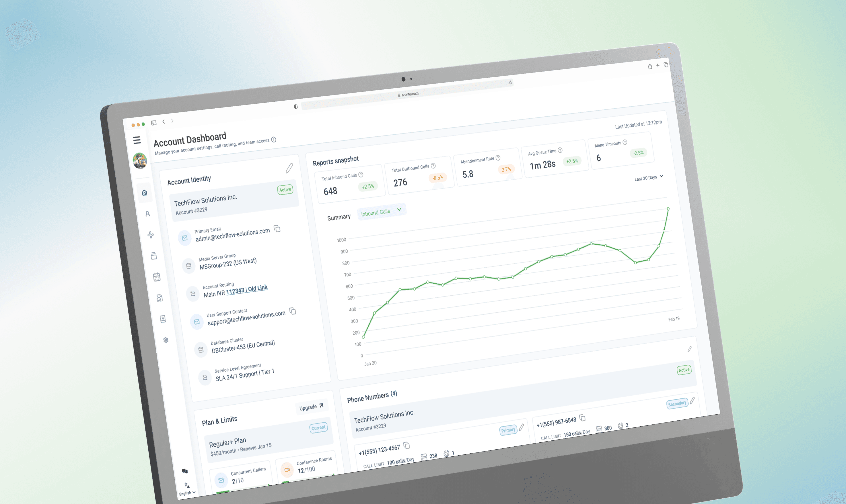Go back with browser back arrow
The width and height of the screenshot is (846, 504).
[164, 122]
